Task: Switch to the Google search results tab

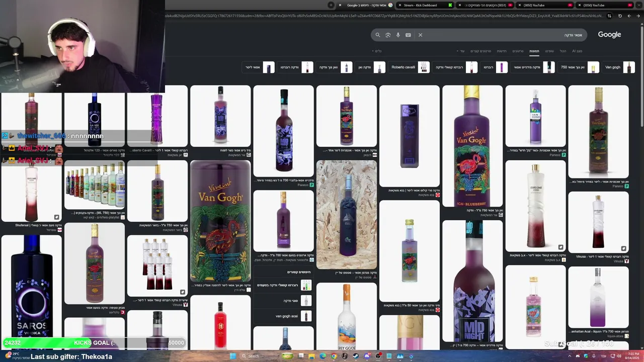Action: click(x=366, y=5)
